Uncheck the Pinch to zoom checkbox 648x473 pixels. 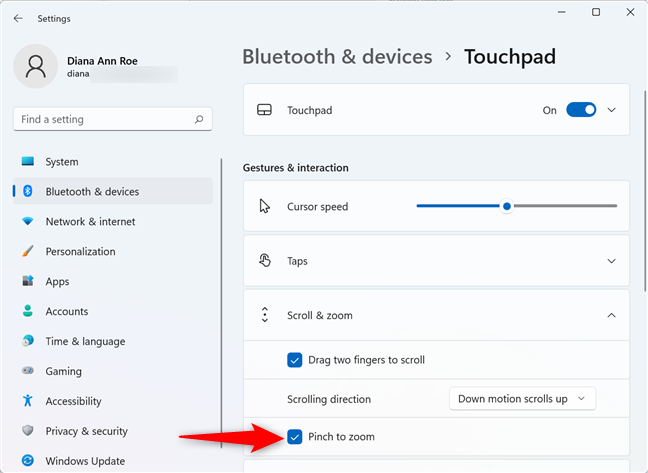point(295,437)
